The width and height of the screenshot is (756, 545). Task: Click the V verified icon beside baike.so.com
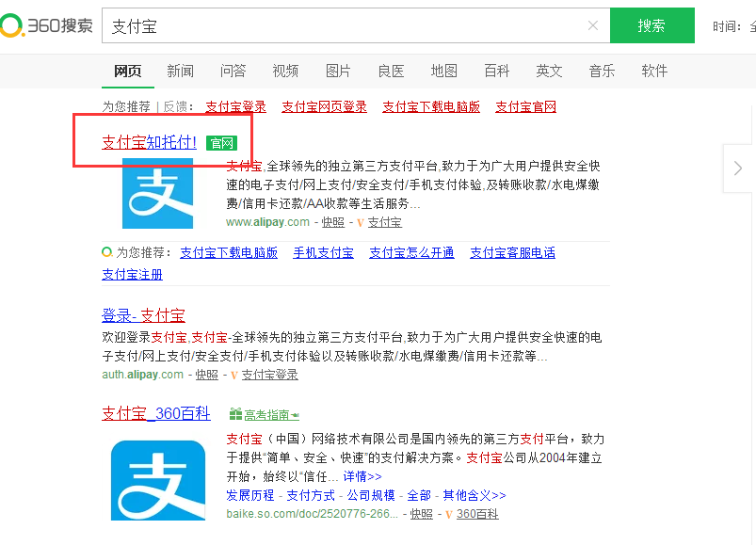449,514
